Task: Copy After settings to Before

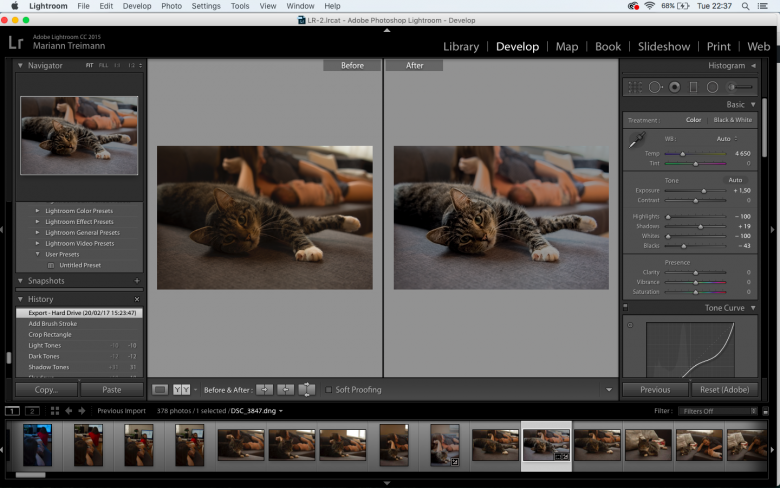Action: [286, 390]
